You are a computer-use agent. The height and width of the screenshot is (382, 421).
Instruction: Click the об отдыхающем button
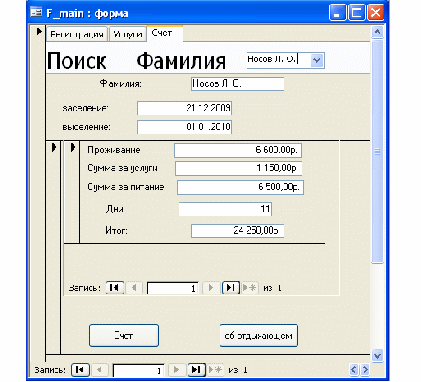pos(259,336)
